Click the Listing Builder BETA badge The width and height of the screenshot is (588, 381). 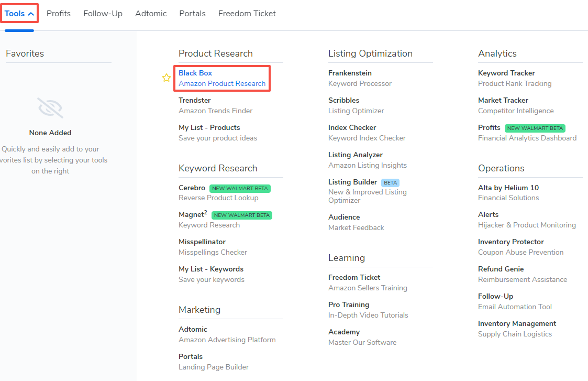(391, 183)
